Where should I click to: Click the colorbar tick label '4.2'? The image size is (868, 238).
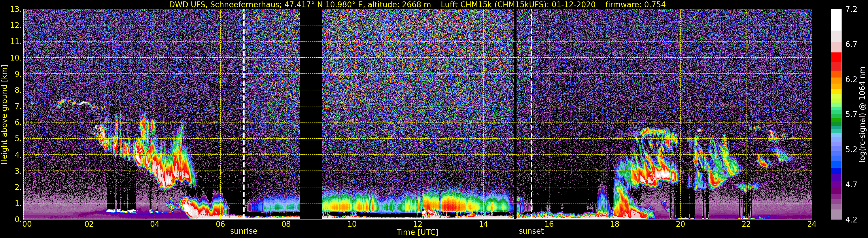[851, 220]
